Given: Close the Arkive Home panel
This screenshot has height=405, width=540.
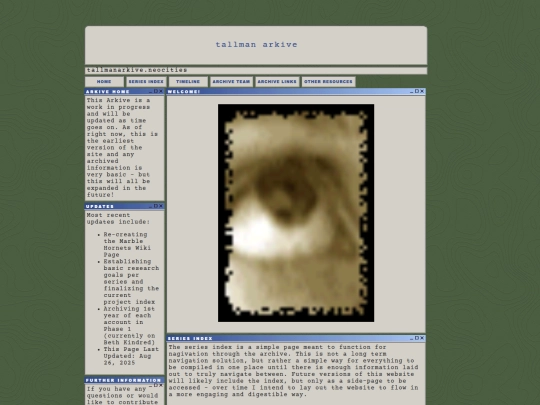Looking at the screenshot, I should point(161,91).
